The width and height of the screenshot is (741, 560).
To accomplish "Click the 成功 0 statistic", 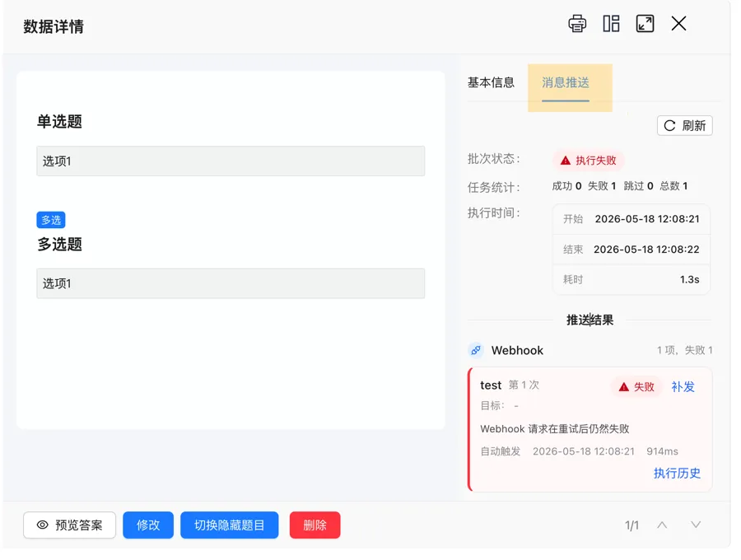I will [566, 186].
